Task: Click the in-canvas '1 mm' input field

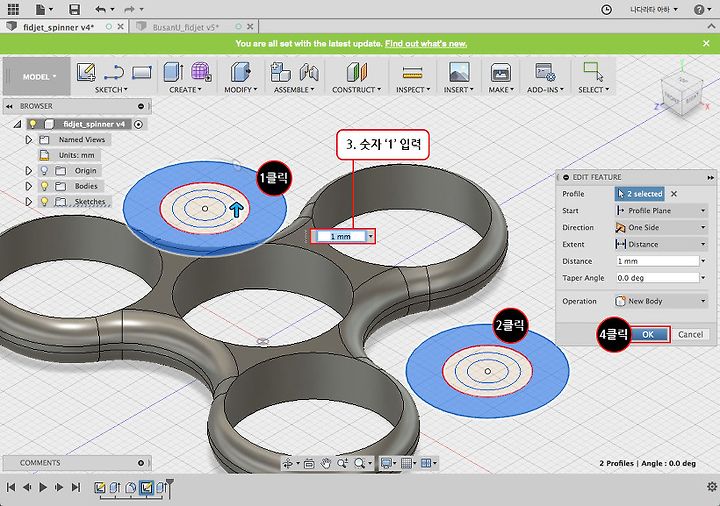Action: tap(340, 236)
